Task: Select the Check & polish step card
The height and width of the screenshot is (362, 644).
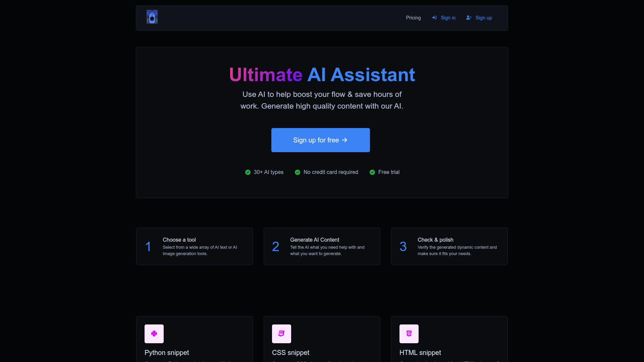Action: point(449,246)
